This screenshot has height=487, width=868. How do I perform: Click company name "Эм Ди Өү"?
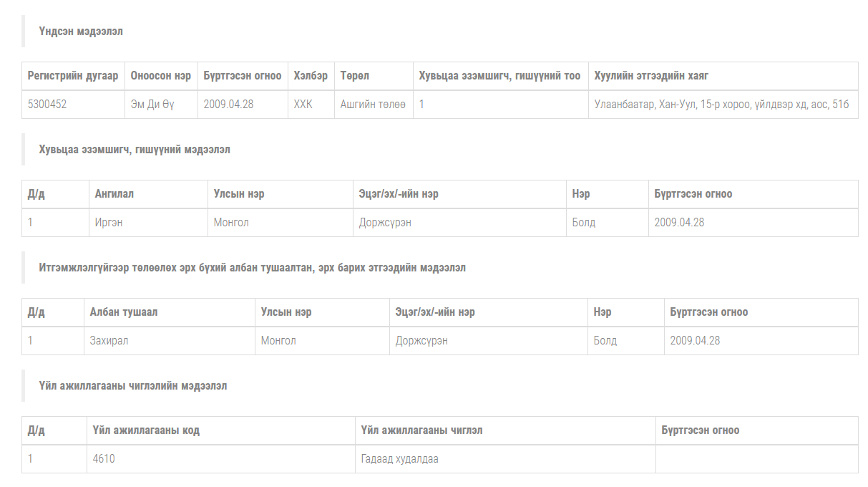pyautogui.click(x=152, y=105)
